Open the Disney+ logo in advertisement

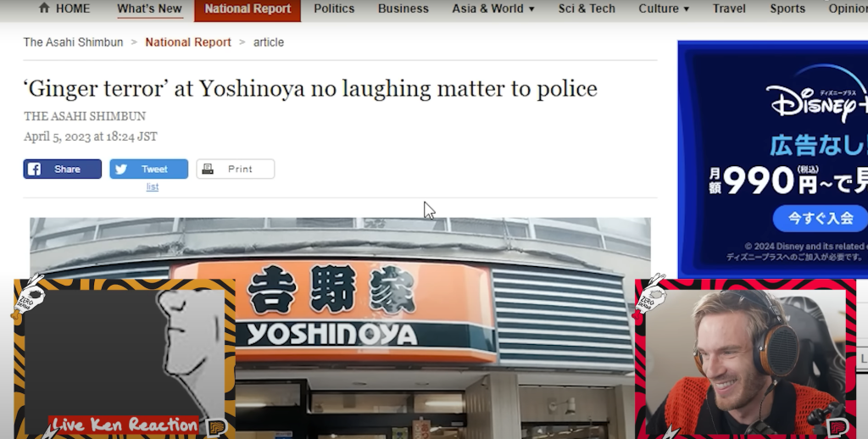pos(817,103)
